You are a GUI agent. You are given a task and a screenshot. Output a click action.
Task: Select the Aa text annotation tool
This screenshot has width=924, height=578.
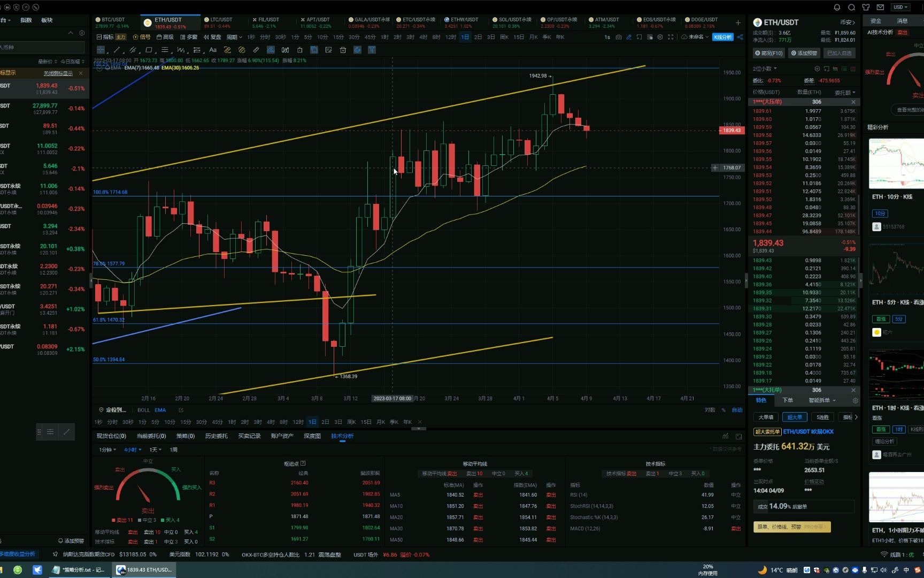(213, 50)
